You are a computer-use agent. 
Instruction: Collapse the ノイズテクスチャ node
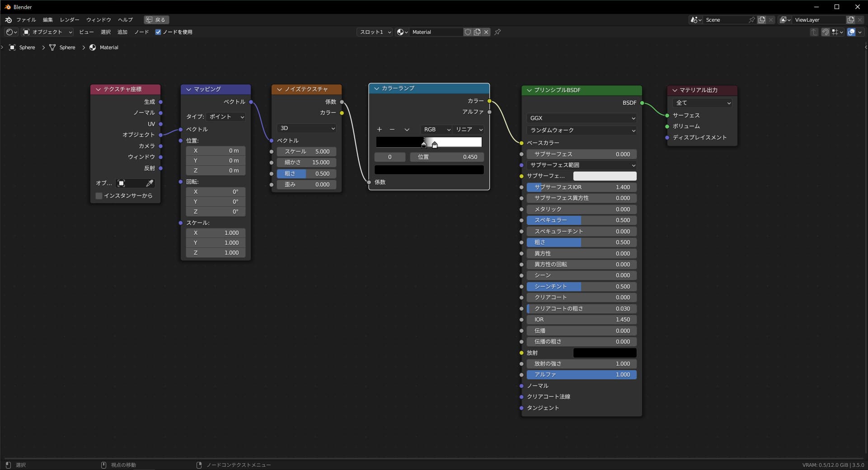[279, 89]
